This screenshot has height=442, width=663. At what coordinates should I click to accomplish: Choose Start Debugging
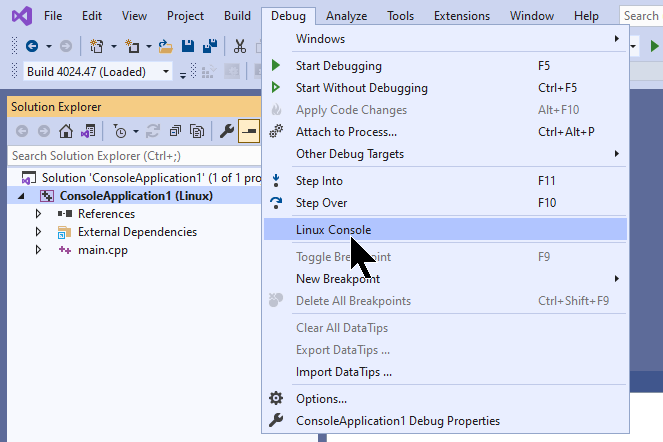click(445, 66)
